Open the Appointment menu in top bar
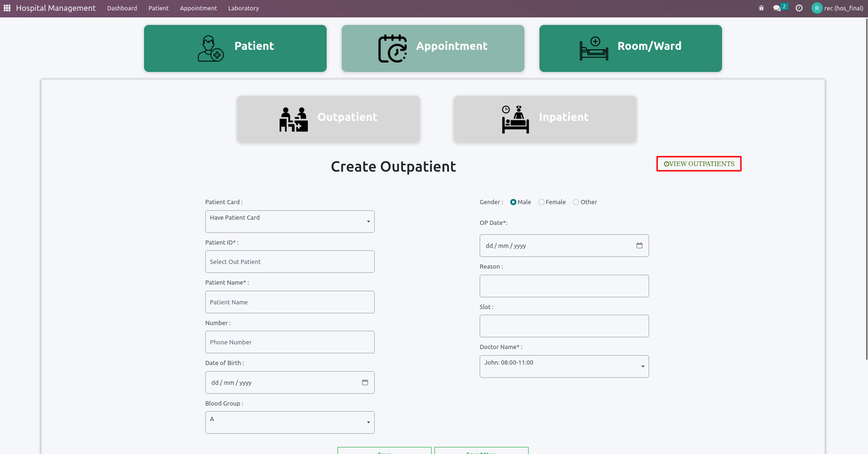Viewport: 868px width, 454px height. [x=198, y=8]
